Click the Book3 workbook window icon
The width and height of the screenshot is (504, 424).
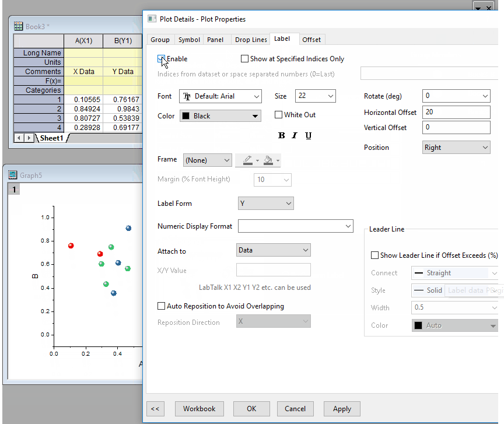point(18,26)
